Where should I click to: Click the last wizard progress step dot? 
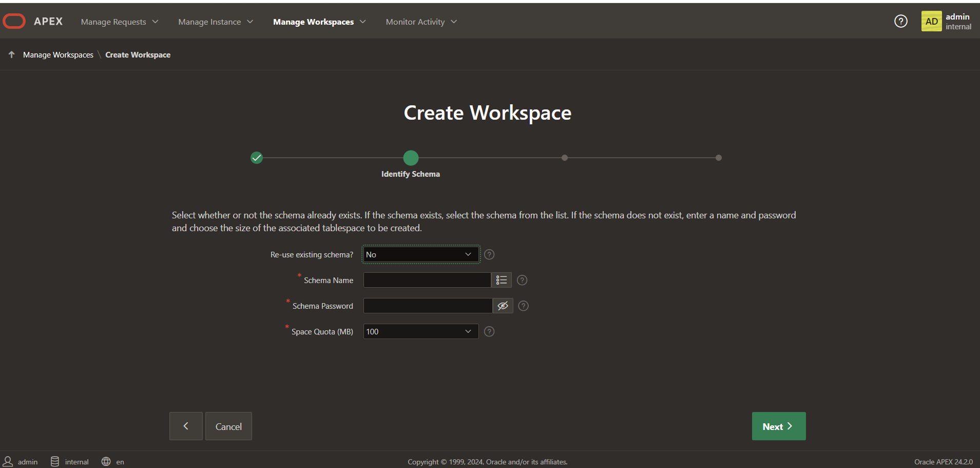click(x=719, y=158)
